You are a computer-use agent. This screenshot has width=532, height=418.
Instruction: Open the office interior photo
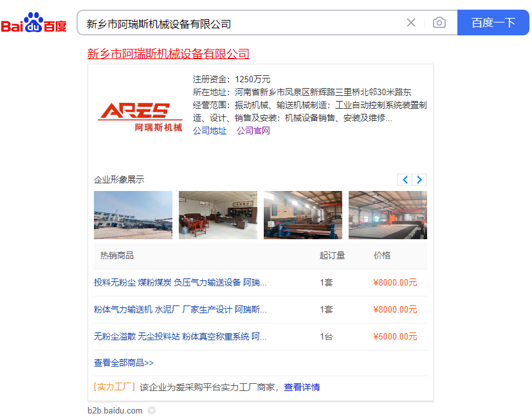(218, 215)
